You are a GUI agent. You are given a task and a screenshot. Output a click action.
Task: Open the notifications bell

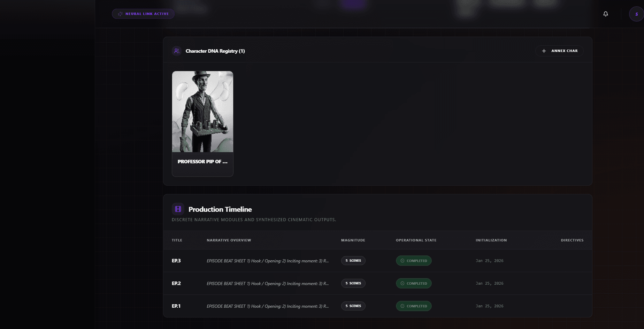[x=606, y=14]
